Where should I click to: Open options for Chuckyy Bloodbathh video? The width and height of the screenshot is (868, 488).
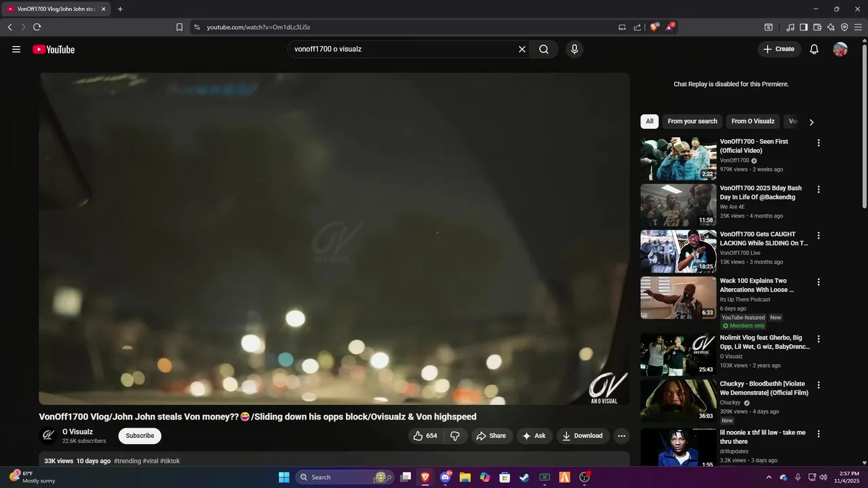click(818, 385)
